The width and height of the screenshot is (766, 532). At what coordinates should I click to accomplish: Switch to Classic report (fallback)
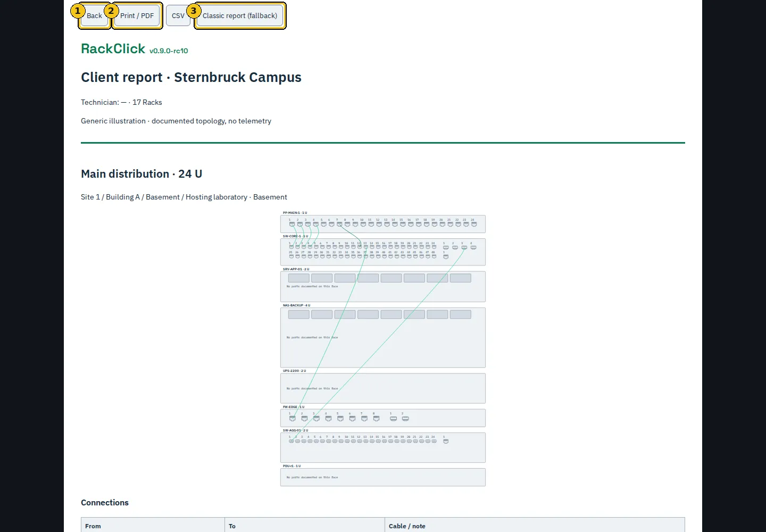click(240, 15)
